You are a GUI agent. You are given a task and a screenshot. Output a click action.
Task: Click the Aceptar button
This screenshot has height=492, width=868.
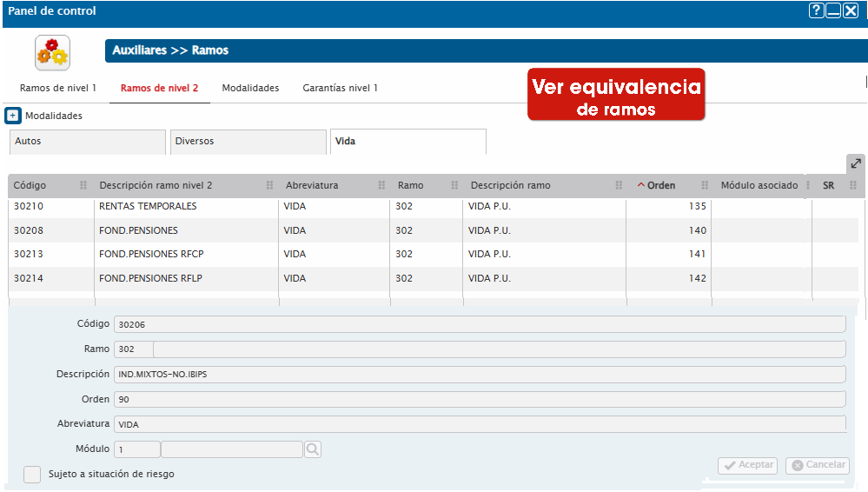(x=747, y=465)
